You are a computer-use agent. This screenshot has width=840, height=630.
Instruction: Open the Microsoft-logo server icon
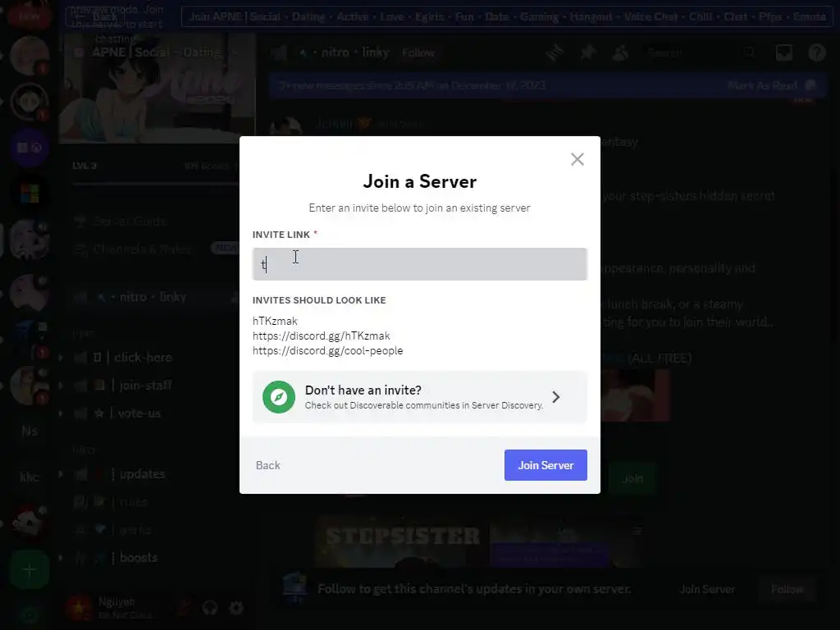(x=30, y=194)
